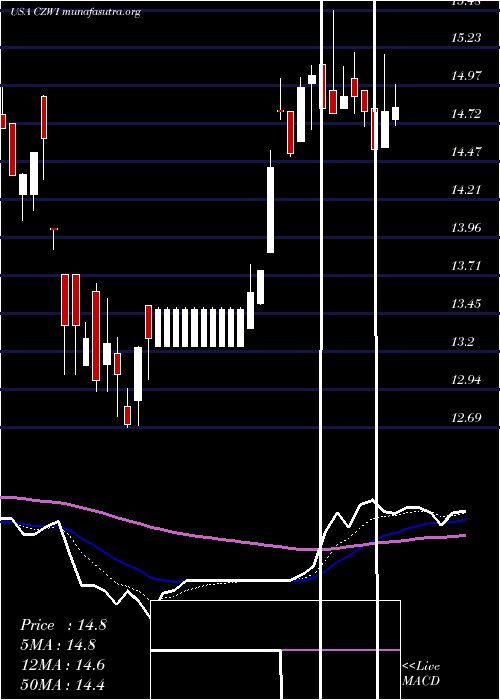
Task: Click the 'Price : 14.8' readout
Action: pos(63,625)
